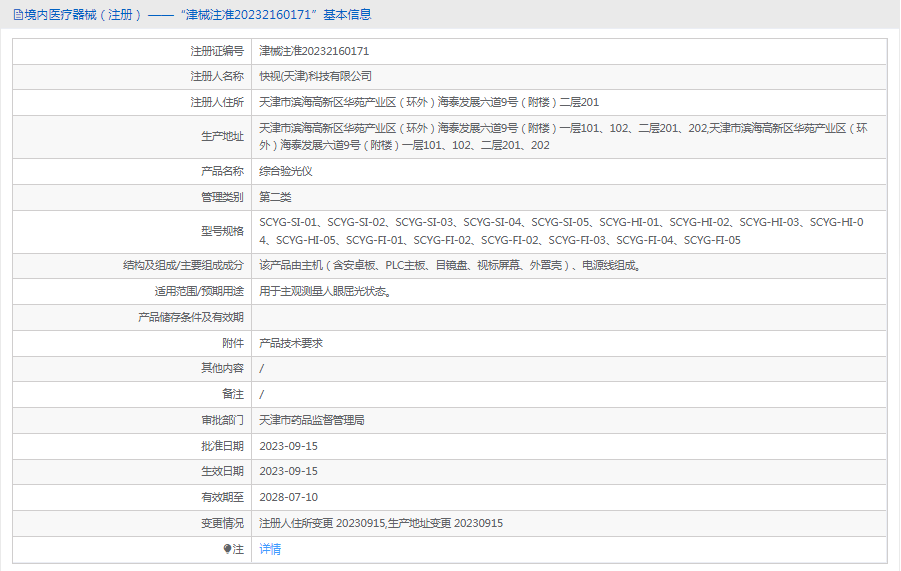901x571 pixels.
Task: Click the 产品储存条件及有效期 label
Action: click(191, 317)
